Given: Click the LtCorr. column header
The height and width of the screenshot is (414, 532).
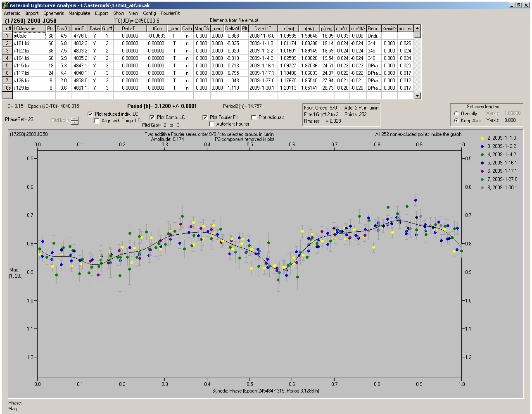Looking at the screenshot, I should [x=157, y=29].
